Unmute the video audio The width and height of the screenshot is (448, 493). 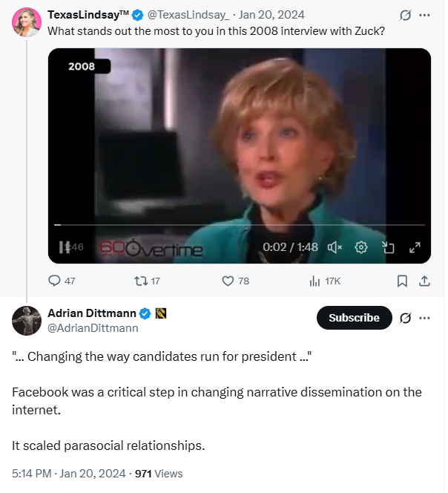point(335,247)
